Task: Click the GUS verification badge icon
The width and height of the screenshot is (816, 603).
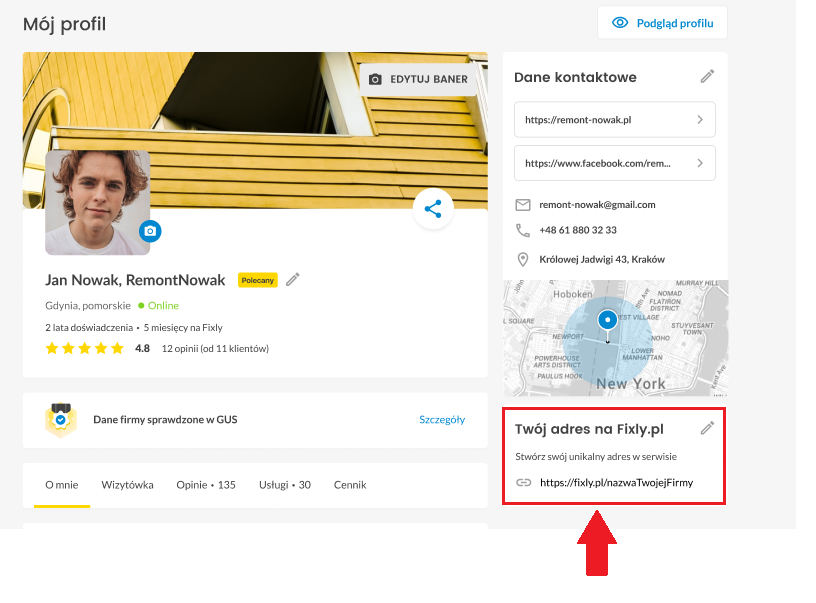Action: [61, 420]
